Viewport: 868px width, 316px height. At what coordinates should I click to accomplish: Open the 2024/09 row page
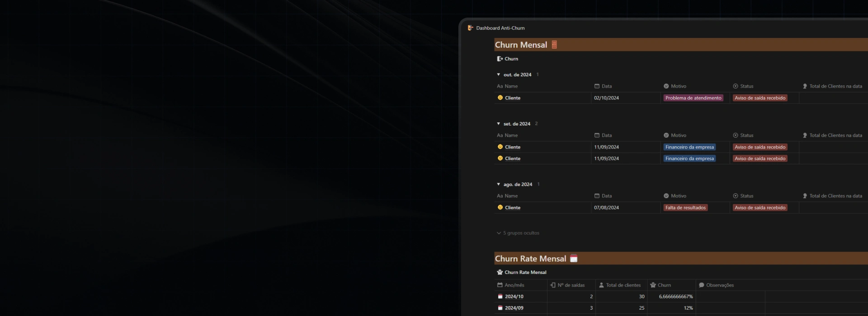(514, 308)
